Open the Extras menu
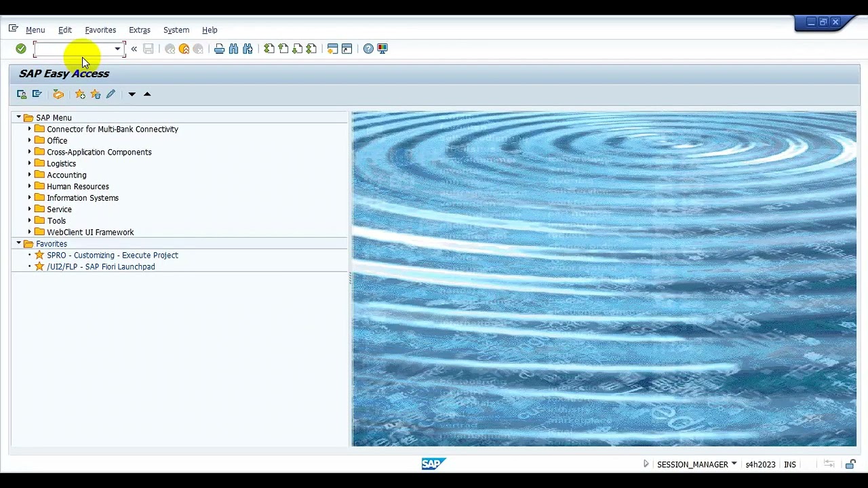Screen dimensions: 868x488 (140, 30)
